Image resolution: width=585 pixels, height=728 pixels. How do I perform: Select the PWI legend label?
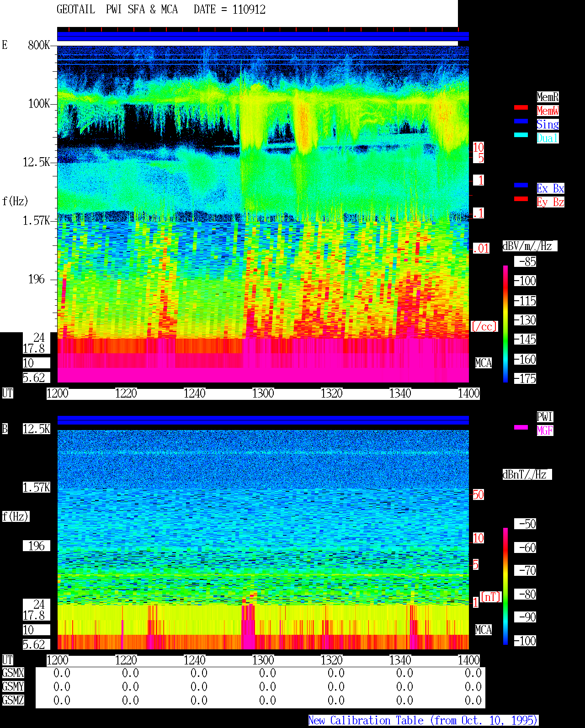pyautogui.click(x=545, y=417)
